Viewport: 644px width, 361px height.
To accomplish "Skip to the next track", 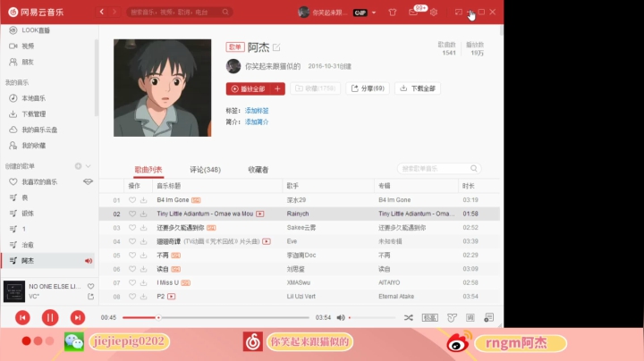I will point(78,317).
